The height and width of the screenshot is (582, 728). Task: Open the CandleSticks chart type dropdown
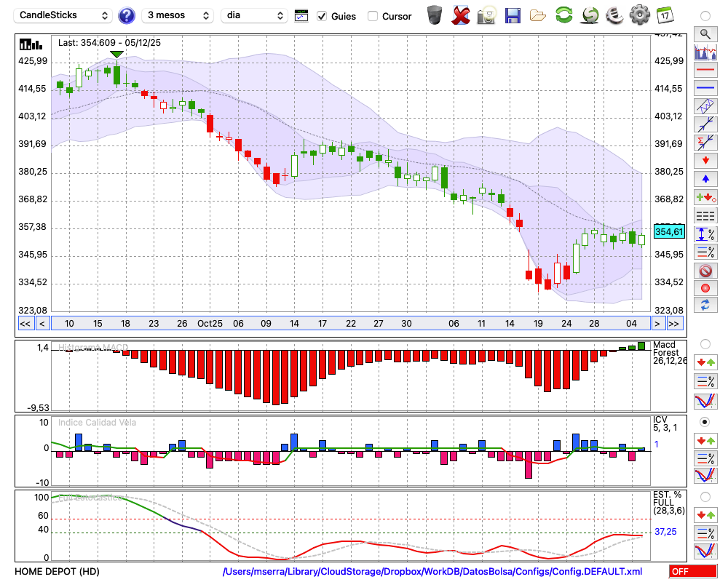click(x=64, y=15)
